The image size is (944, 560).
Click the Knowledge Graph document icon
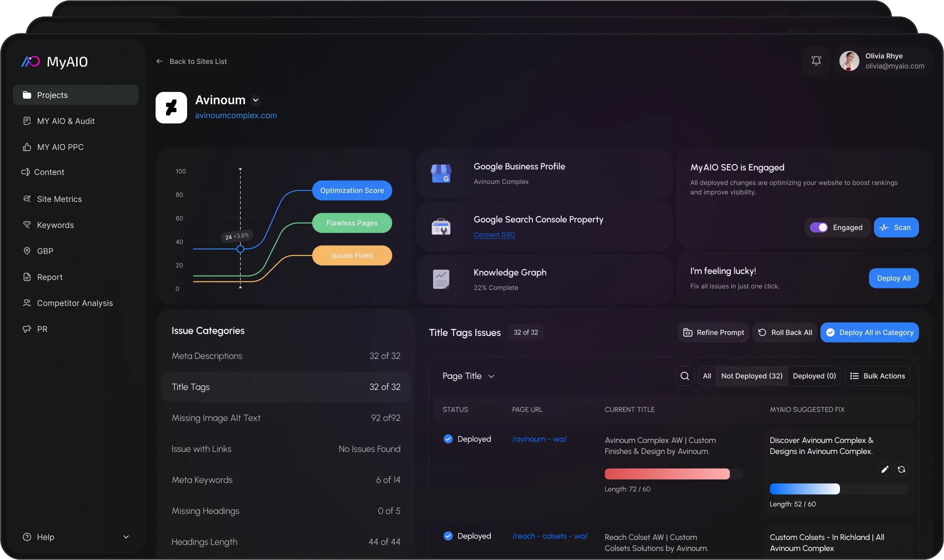(x=441, y=279)
